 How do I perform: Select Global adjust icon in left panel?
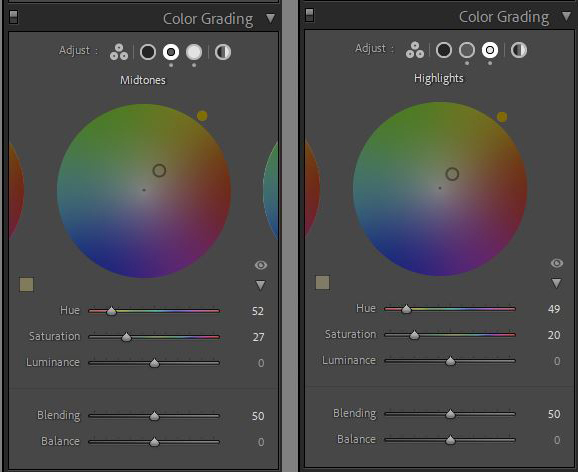(223, 52)
